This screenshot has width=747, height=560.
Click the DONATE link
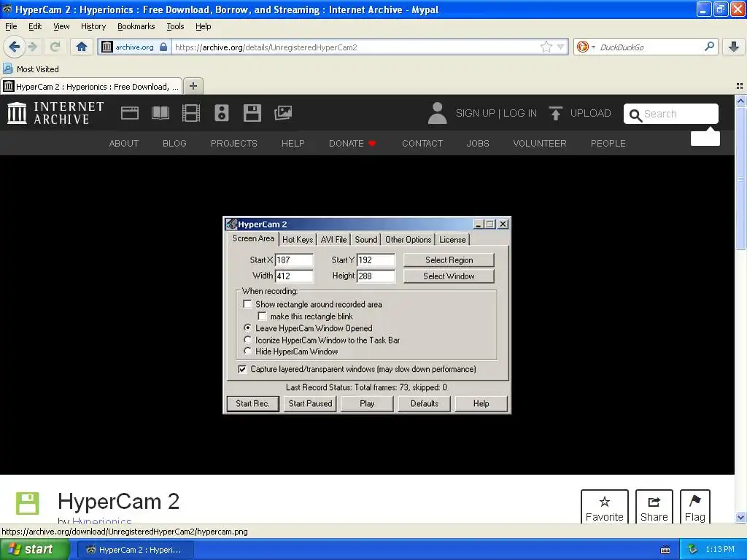pos(352,144)
